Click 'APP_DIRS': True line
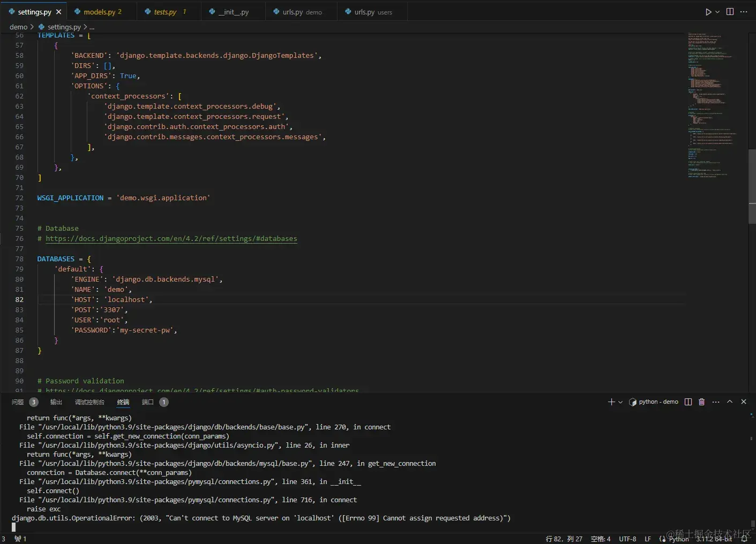 (105, 76)
